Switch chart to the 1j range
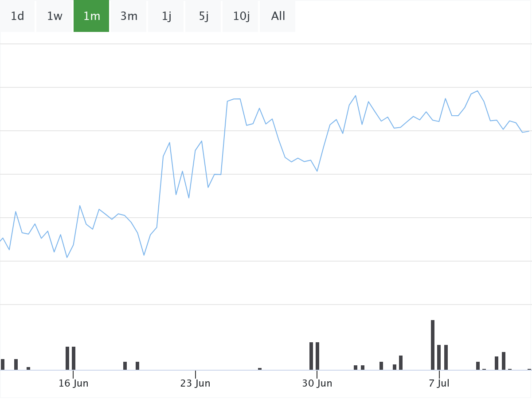This screenshot has height=399, width=532. (166, 16)
